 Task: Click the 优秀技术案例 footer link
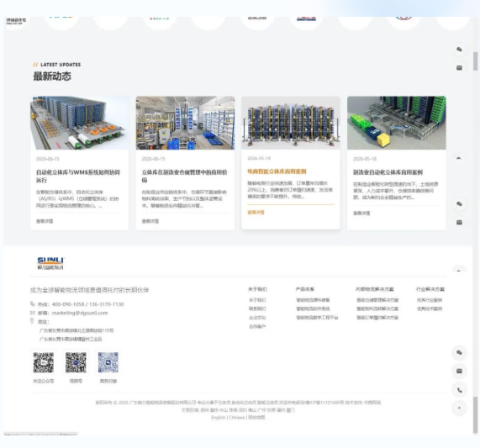pyautogui.click(x=430, y=308)
